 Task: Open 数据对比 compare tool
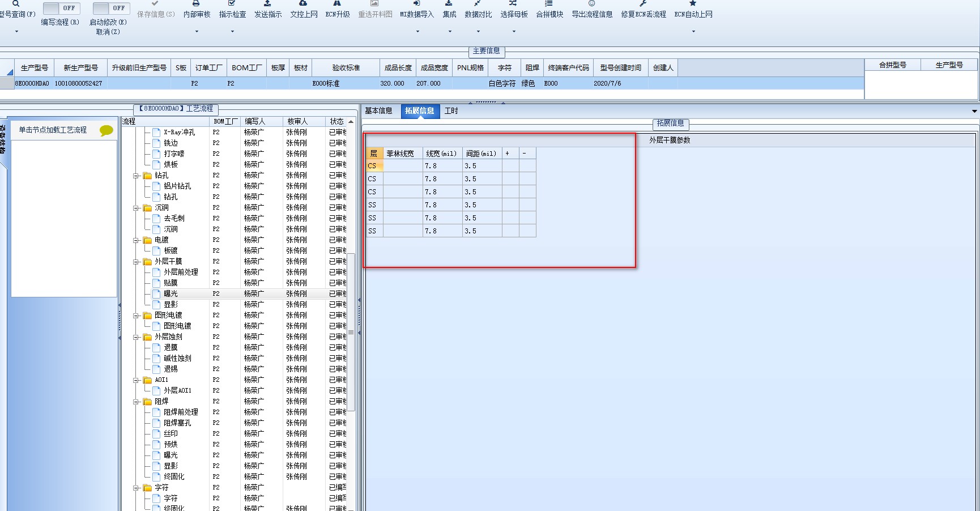click(x=478, y=9)
